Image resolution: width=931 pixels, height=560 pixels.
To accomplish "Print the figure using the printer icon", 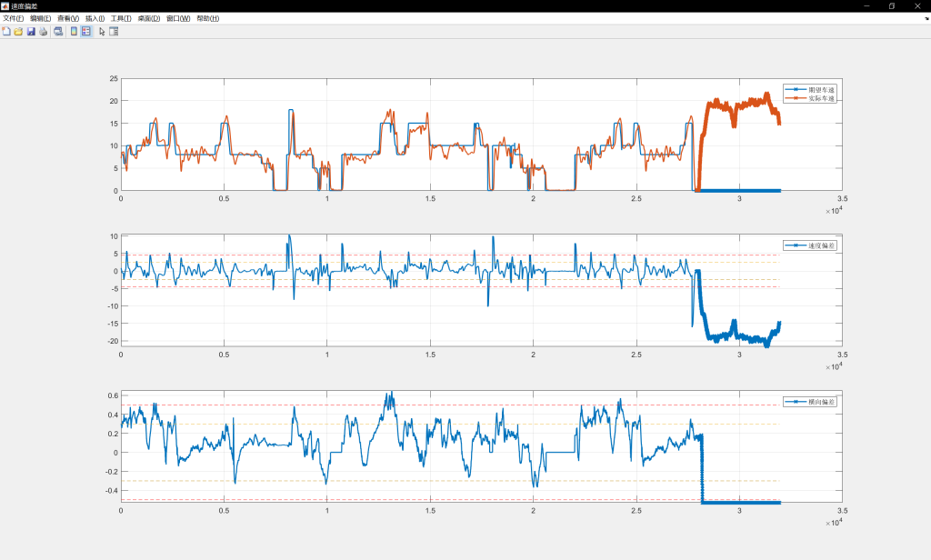I will tap(42, 31).
